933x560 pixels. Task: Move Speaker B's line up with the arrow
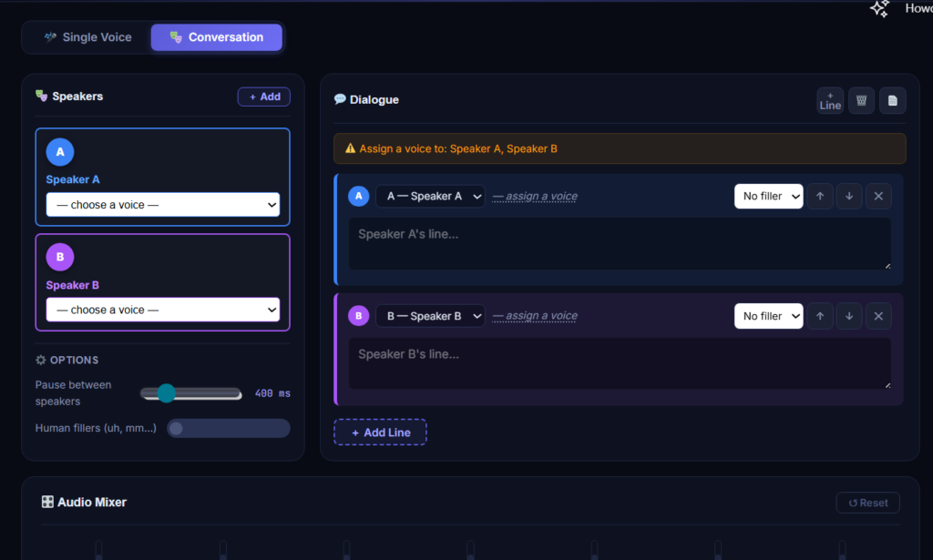pyautogui.click(x=820, y=316)
